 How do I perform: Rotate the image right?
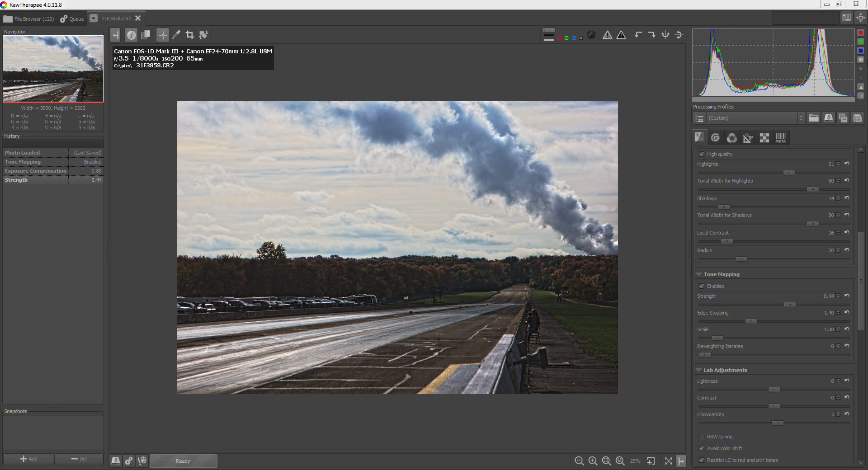tap(651, 35)
